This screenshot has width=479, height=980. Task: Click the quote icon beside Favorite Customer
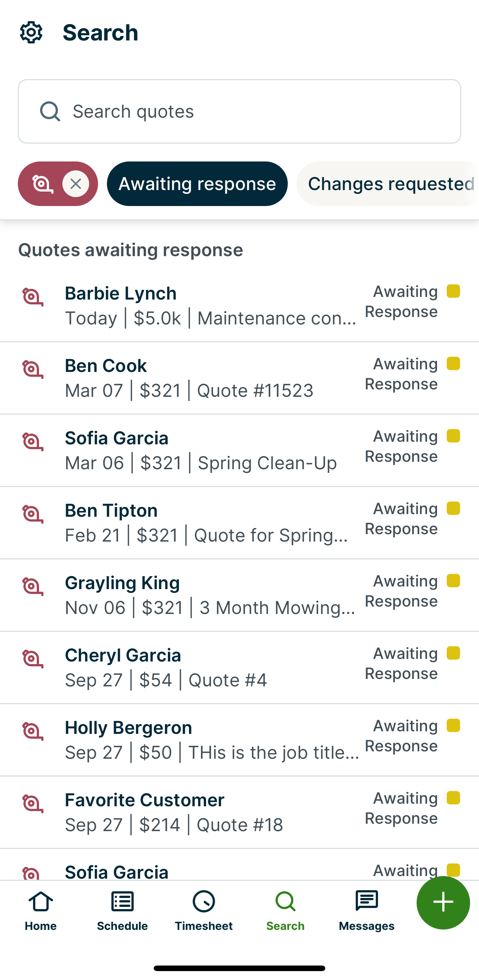[x=33, y=804]
